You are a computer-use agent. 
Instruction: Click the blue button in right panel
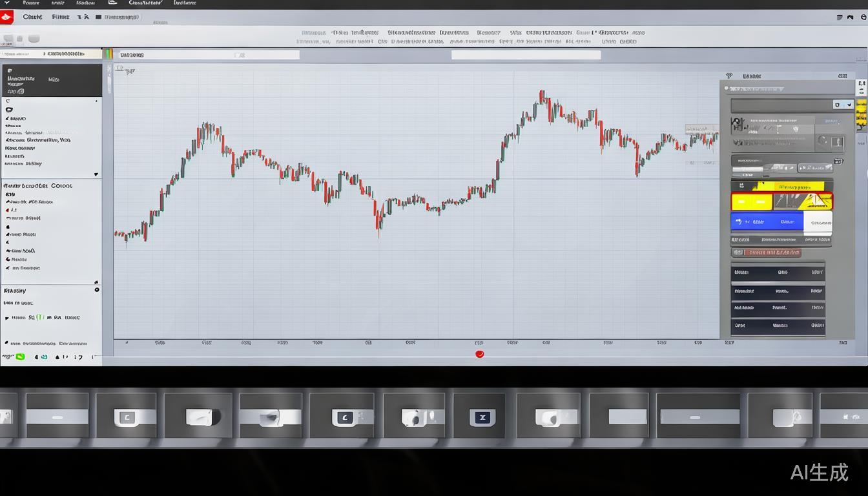point(766,222)
